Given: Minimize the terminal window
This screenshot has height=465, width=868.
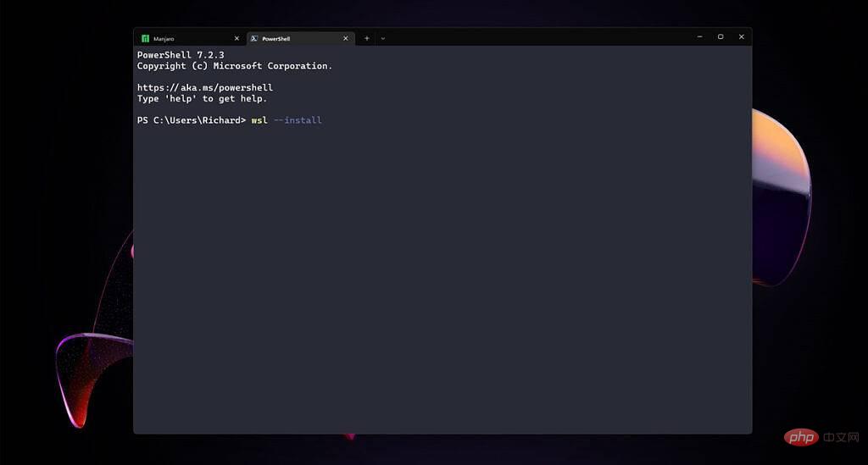Looking at the screenshot, I should (699, 37).
